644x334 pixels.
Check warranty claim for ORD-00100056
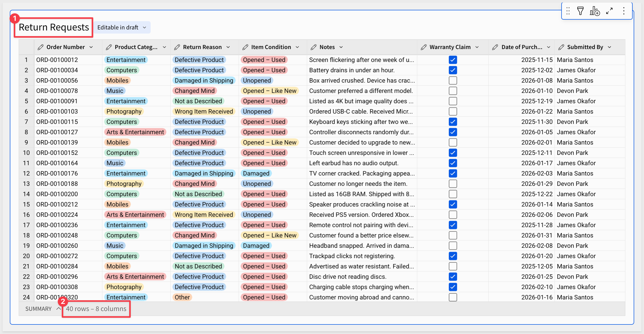(x=453, y=81)
